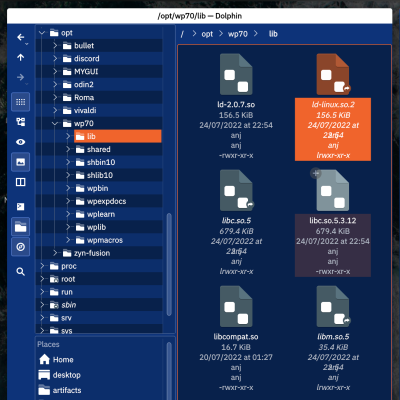Screen dimensions: 400x400
Task: Toggle the folders panel
Action: 20,227
